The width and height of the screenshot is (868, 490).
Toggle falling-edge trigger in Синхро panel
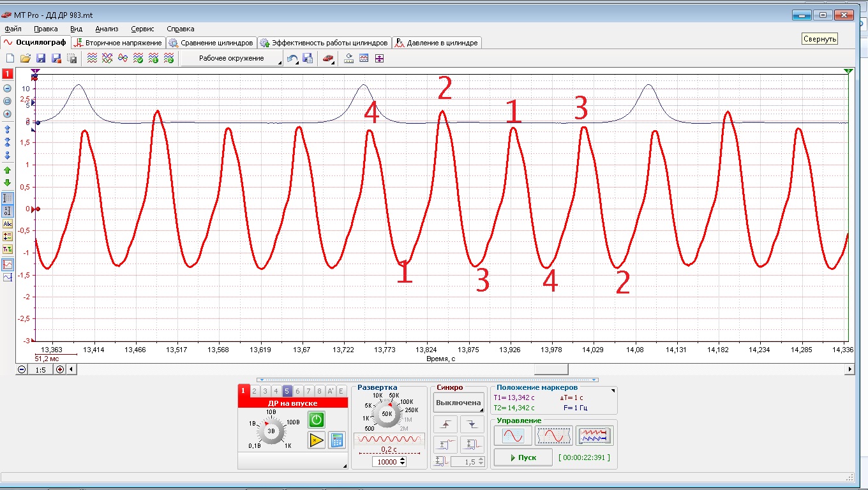472,424
